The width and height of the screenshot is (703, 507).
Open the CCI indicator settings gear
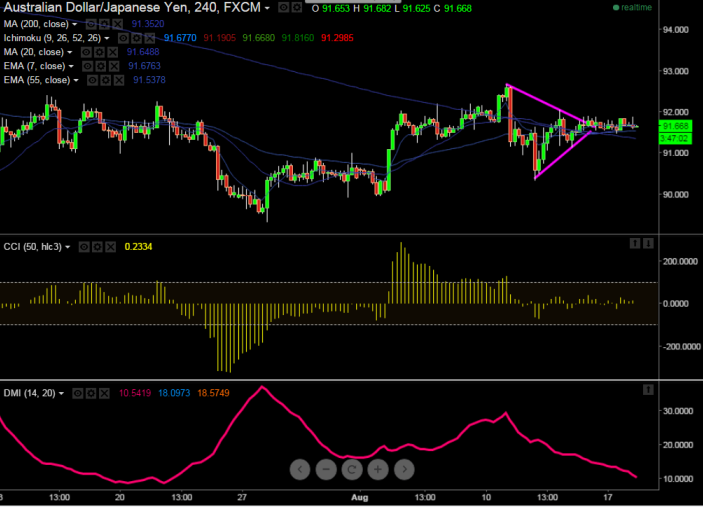[97, 247]
